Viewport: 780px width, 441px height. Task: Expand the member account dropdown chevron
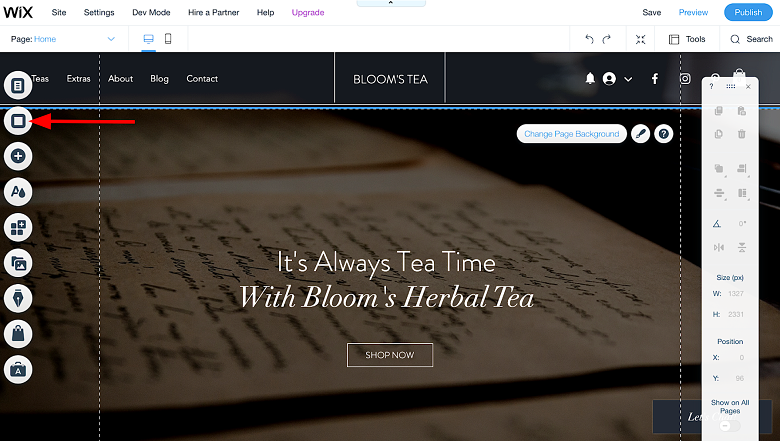628,79
